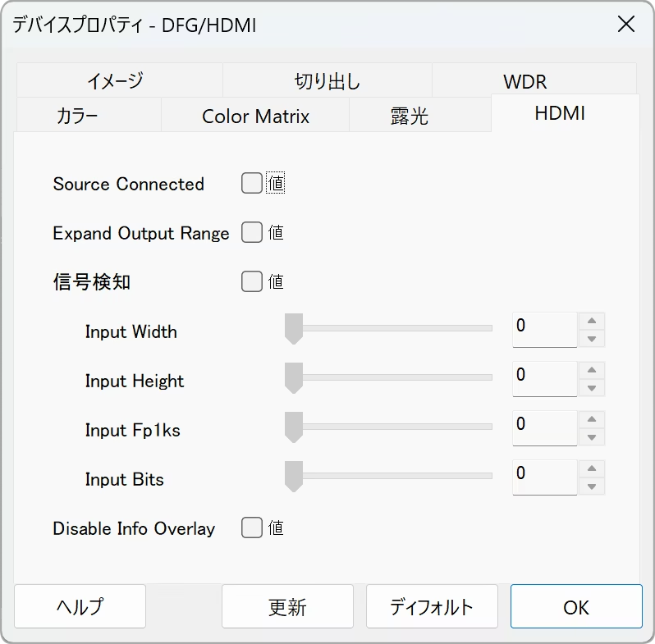Check the 信号検知 checkbox

(251, 282)
